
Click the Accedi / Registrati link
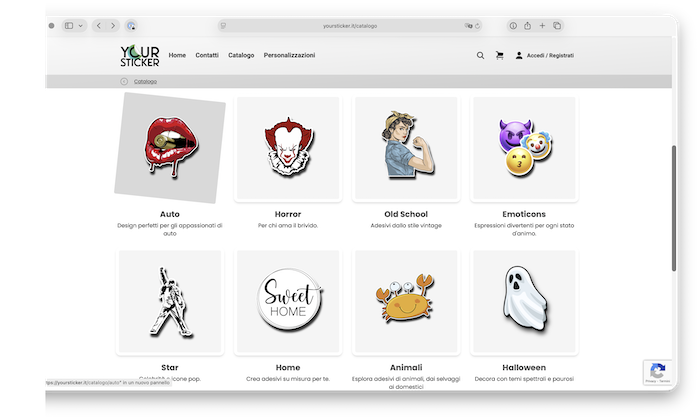coord(549,56)
